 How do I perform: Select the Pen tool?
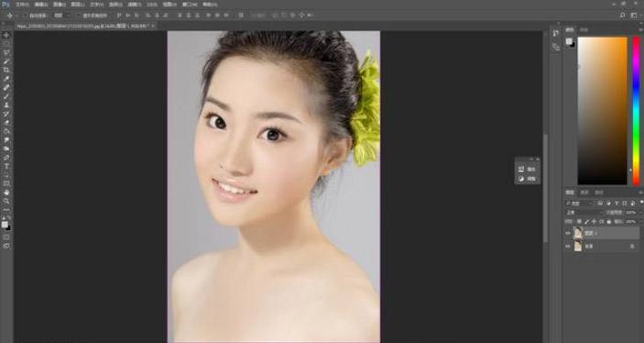(x=6, y=157)
